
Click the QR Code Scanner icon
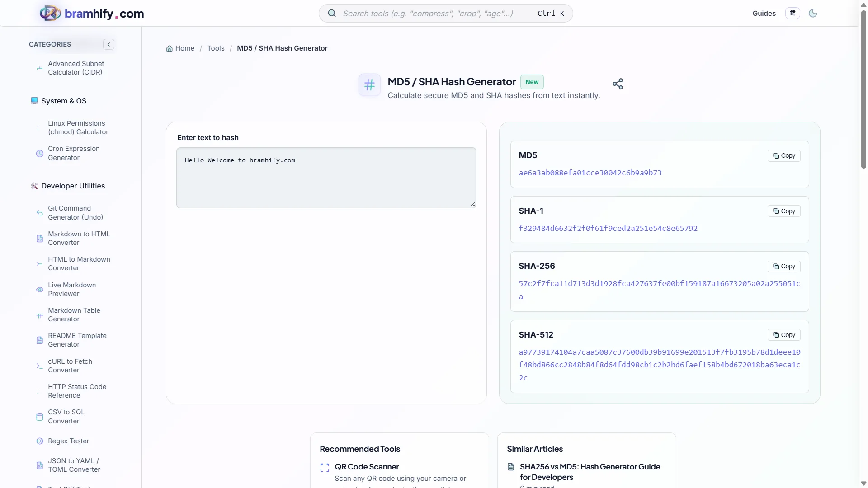point(325,468)
